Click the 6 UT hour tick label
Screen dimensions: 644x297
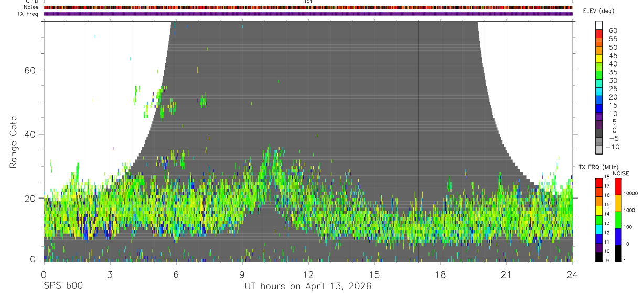point(176,275)
